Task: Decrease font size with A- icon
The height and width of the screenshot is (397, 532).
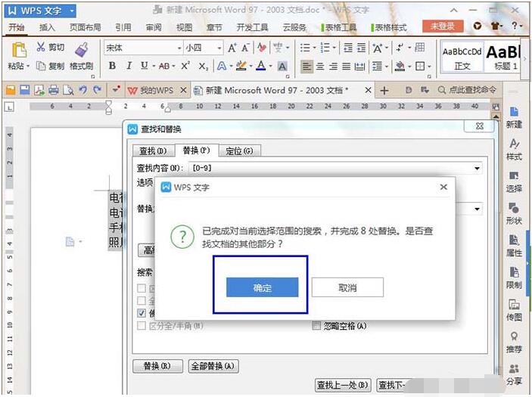Action: point(246,48)
